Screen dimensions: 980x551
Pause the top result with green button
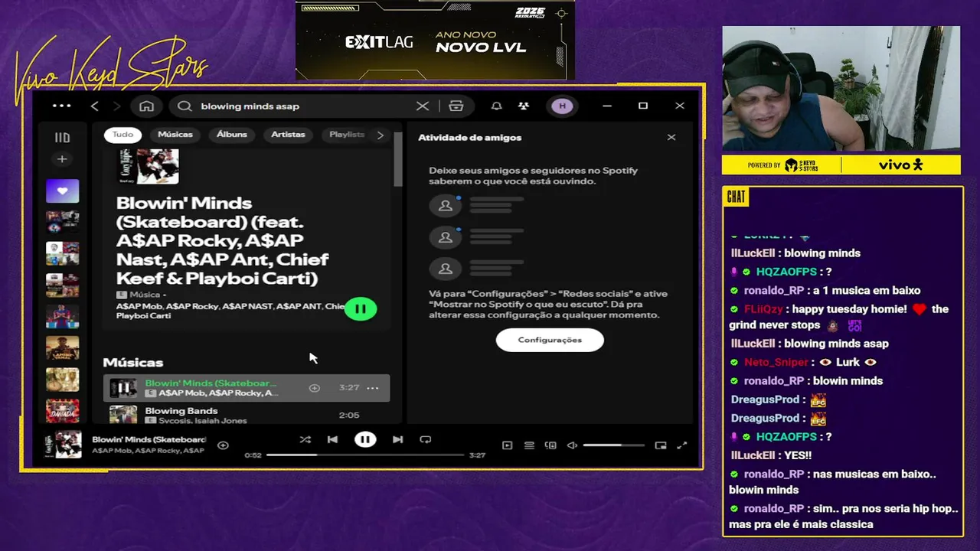(361, 309)
